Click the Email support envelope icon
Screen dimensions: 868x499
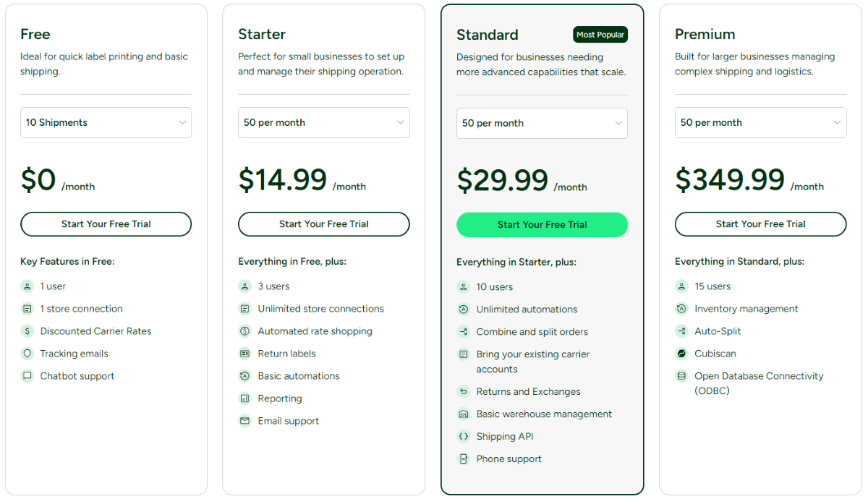[x=244, y=421]
